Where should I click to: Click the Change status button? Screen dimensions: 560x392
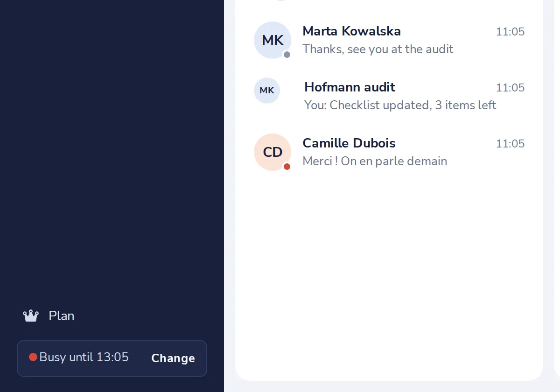pos(173,358)
